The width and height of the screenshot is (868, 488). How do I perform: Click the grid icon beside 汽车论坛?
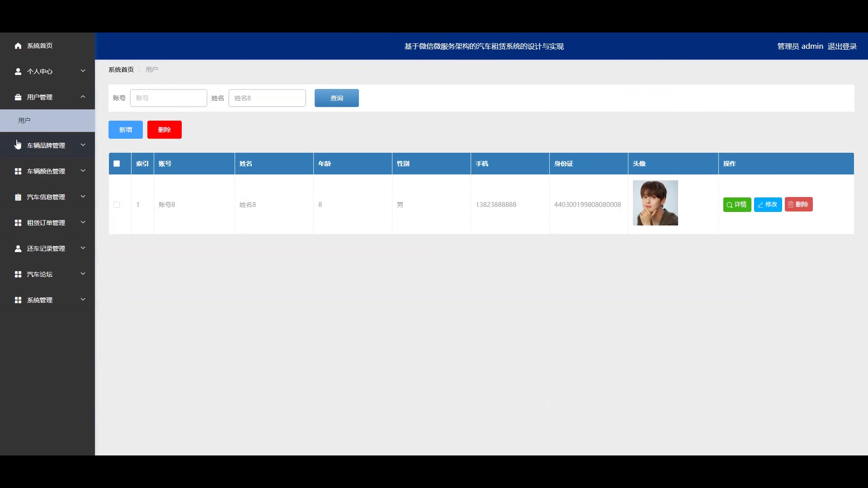tap(18, 274)
